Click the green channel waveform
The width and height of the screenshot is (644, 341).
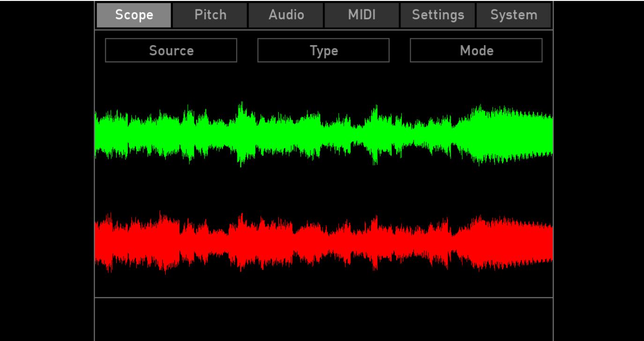[x=324, y=134]
